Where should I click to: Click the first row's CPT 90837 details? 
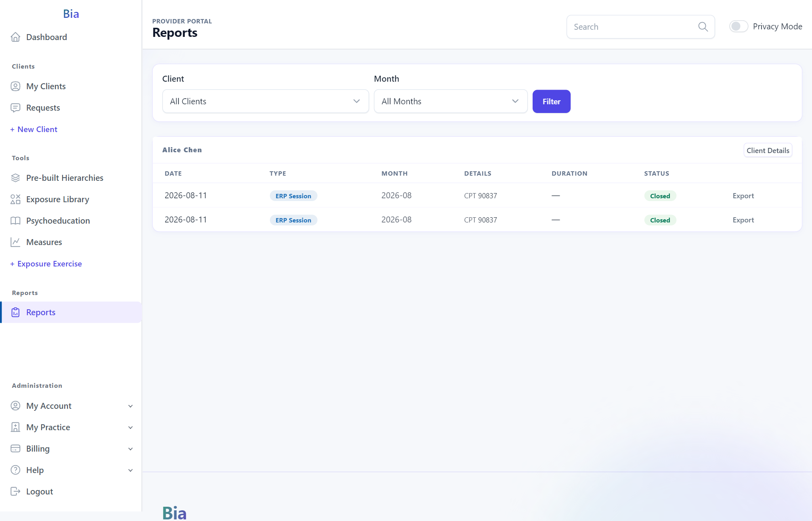[x=480, y=195]
